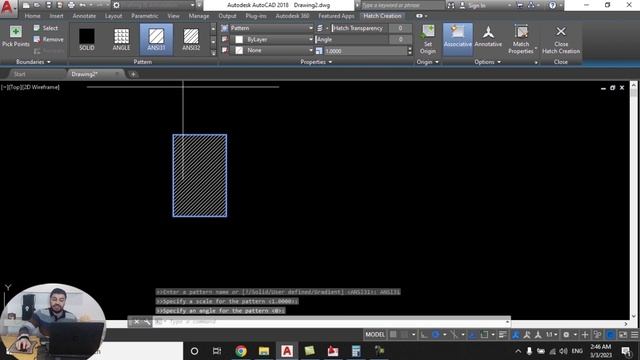Click Close Hatch Creation

click(561, 39)
